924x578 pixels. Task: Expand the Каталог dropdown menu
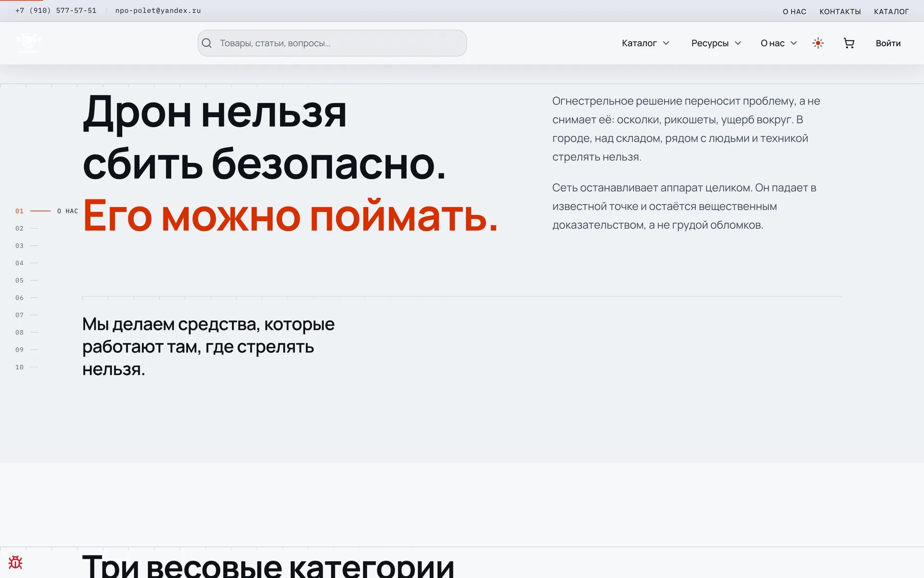tap(645, 43)
